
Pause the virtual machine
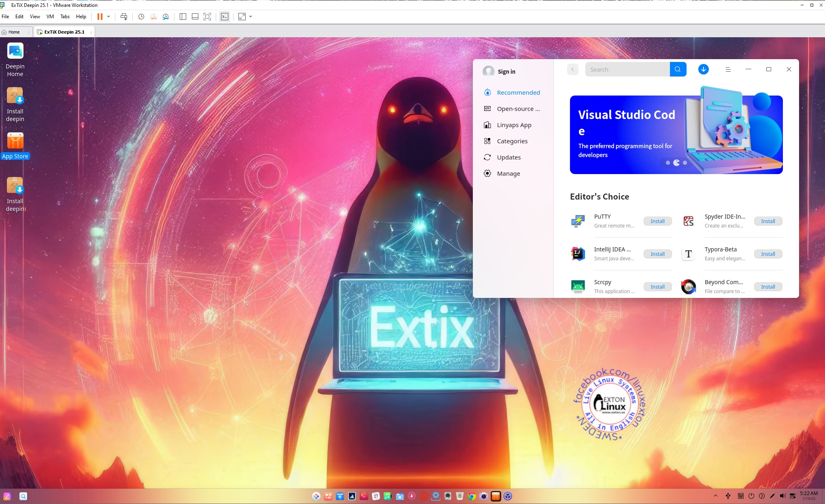[100, 17]
